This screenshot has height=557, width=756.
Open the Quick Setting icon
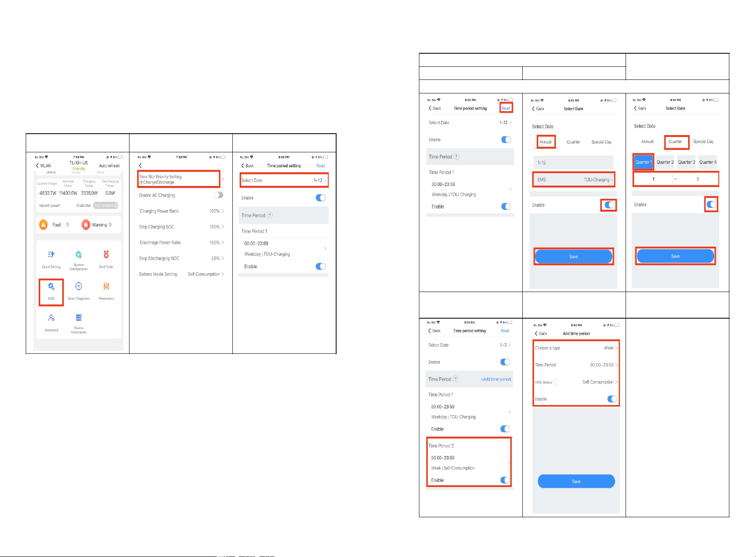tap(51, 255)
